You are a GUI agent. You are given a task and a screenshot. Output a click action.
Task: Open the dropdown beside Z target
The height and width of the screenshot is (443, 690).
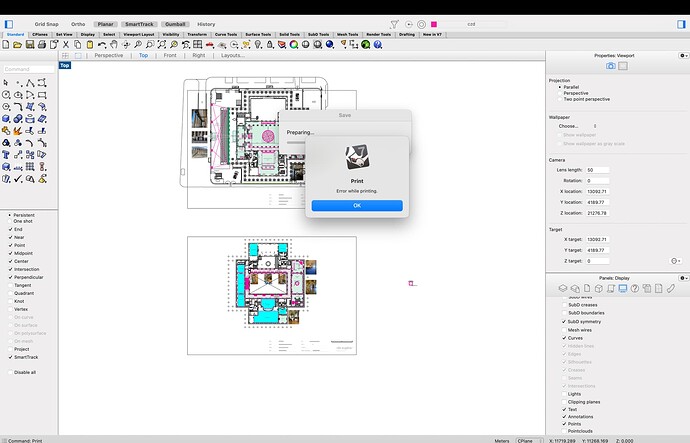[675, 261]
